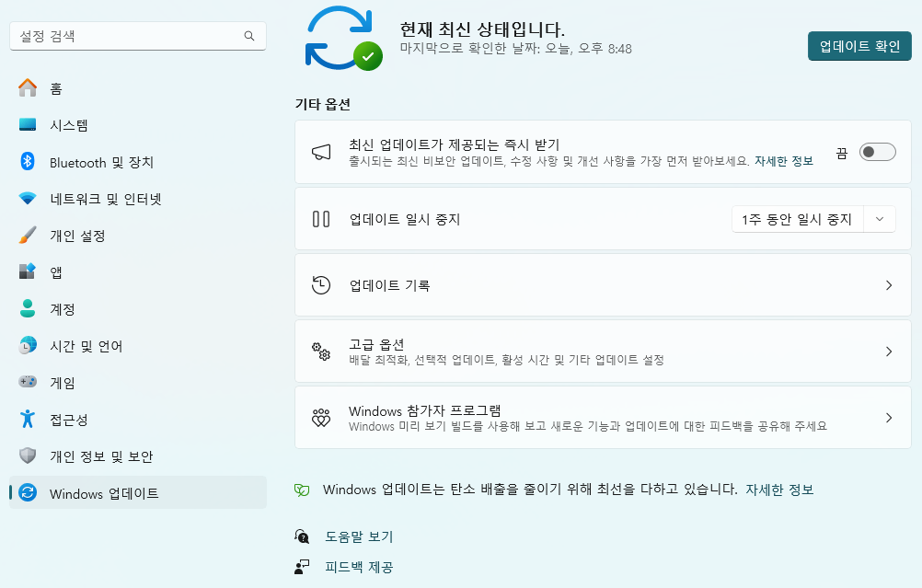Click the 앱 label in the sidebar
Image resolution: width=922 pixels, height=588 pixels.
click(56, 272)
